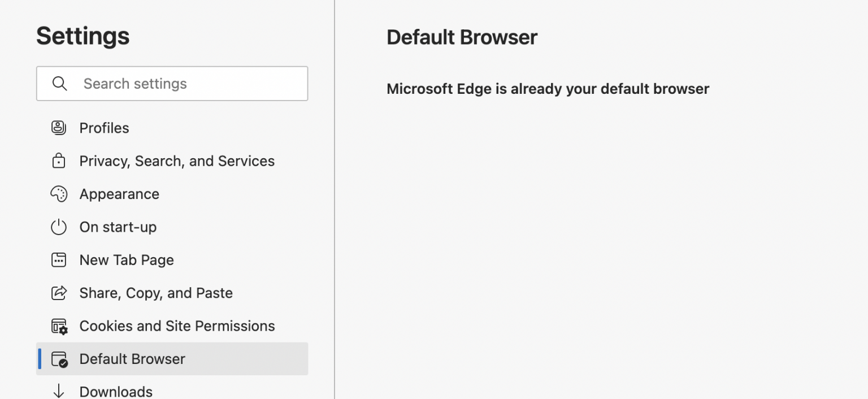868x399 pixels.
Task: Click the Profiles account icon
Action: pos(59,128)
